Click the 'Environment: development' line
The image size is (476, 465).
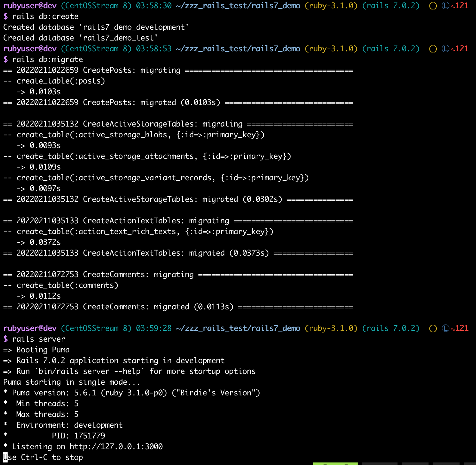63,425
